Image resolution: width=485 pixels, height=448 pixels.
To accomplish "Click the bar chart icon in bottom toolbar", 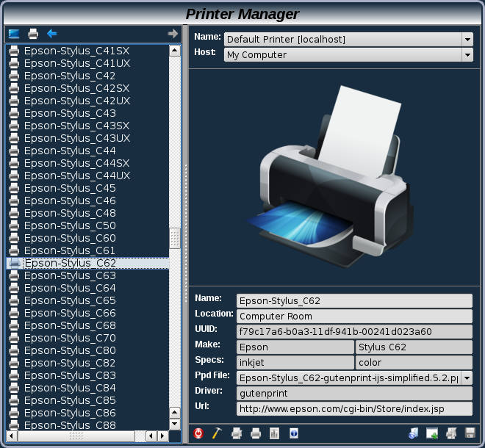I will click(275, 433).
